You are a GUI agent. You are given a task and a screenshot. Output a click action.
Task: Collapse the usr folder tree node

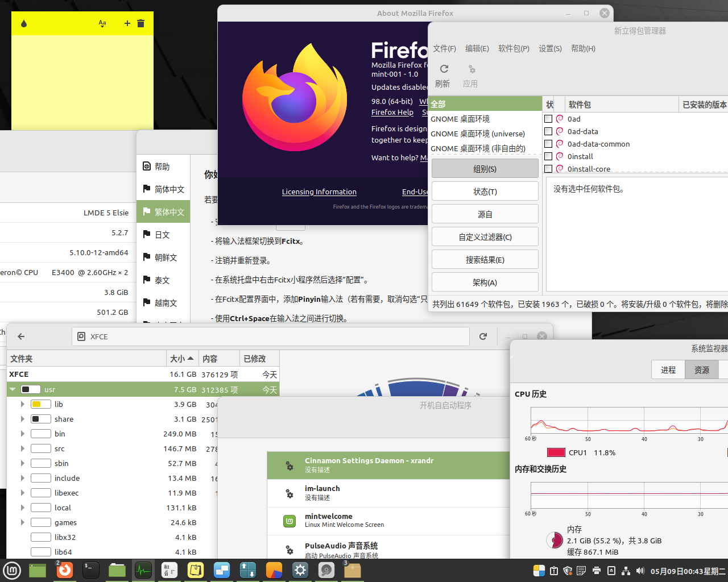click(13, 389)
